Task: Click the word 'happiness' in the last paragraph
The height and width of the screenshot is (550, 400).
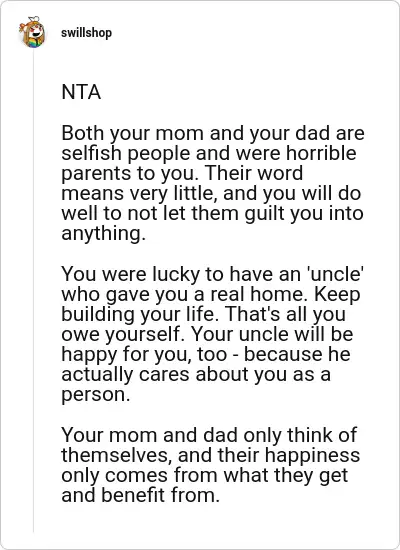Action: tap(312, 455)
